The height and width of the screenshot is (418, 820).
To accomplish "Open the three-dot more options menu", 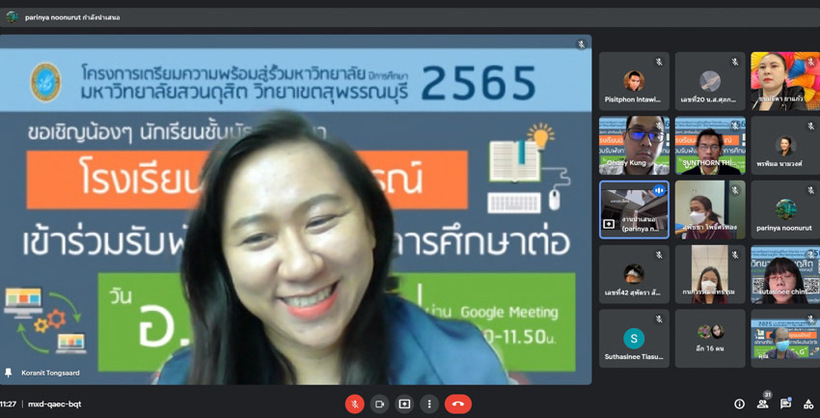I will [429, 404].
